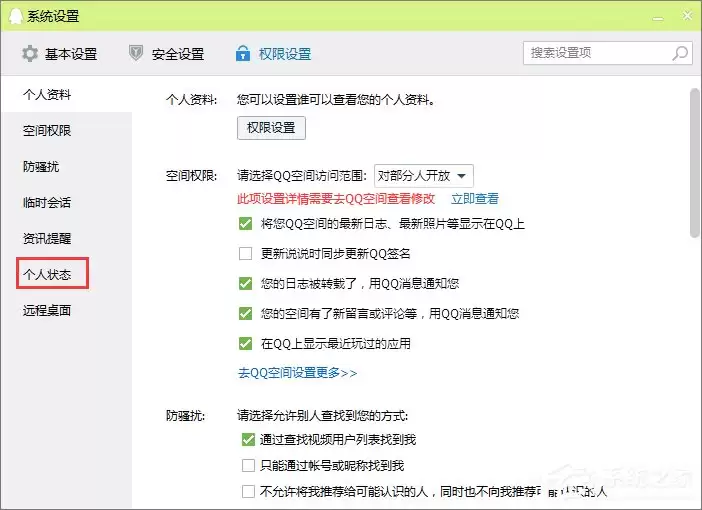
Task: Click the 权限设置 button under 个人资料
Action: tap(271, 128)
